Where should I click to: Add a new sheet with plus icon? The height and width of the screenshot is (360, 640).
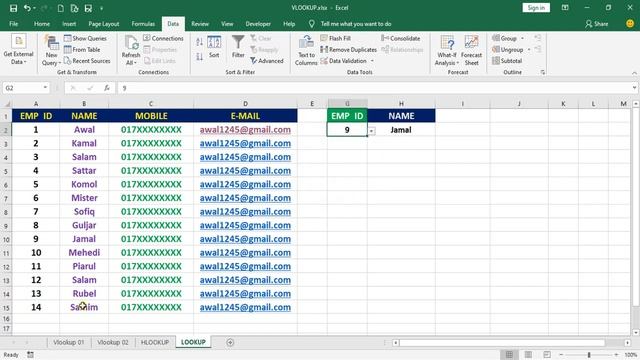pos(230,342)
